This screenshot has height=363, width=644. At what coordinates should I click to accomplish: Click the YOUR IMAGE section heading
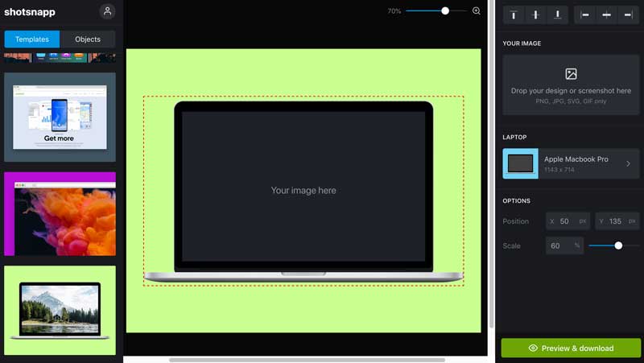(x=522, y=43)
